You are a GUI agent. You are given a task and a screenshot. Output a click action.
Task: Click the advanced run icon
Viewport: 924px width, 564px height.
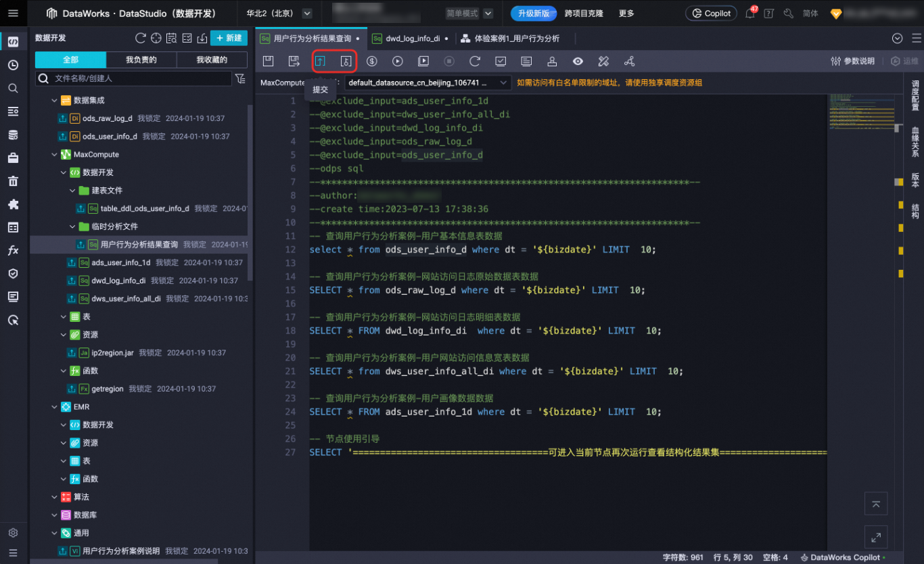click(x=423, y=61)
